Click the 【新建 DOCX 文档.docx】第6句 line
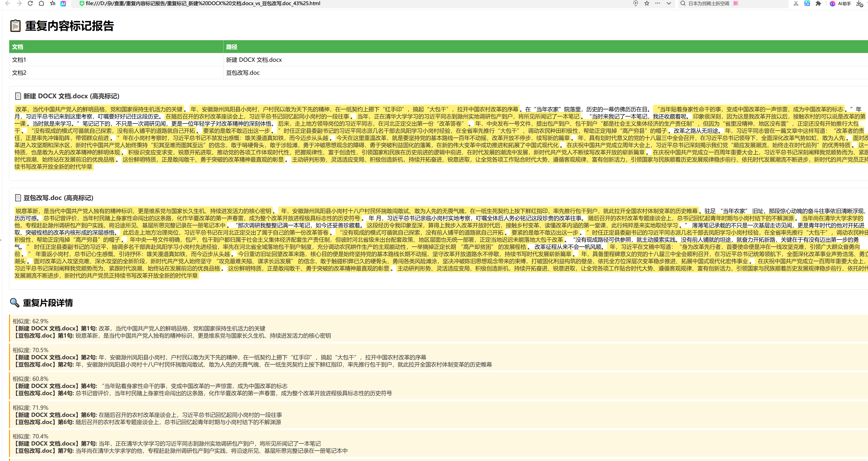The width and height of the screenshot is (868, 461). coord(147,415)
